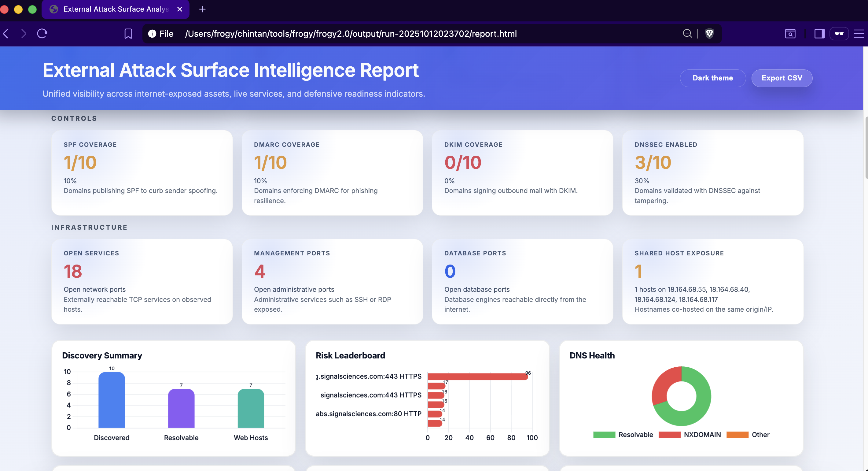Open the Brave hamburger menu

[859, 34]
